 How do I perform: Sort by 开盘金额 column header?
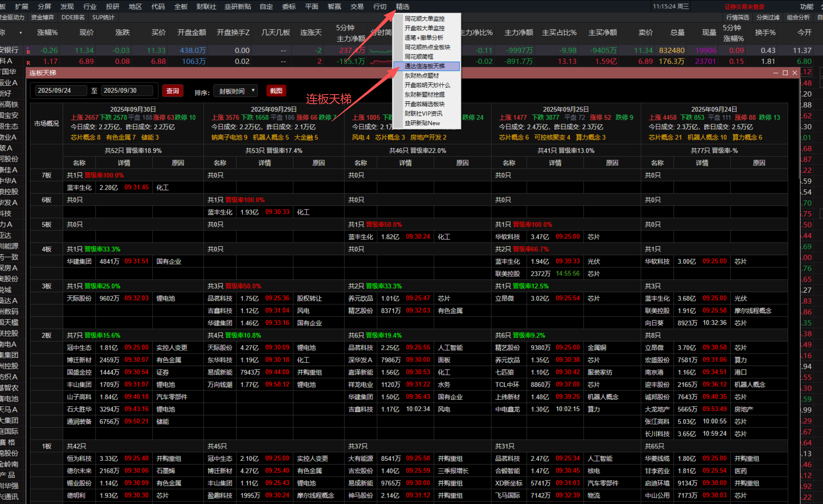tap(192, 32)
